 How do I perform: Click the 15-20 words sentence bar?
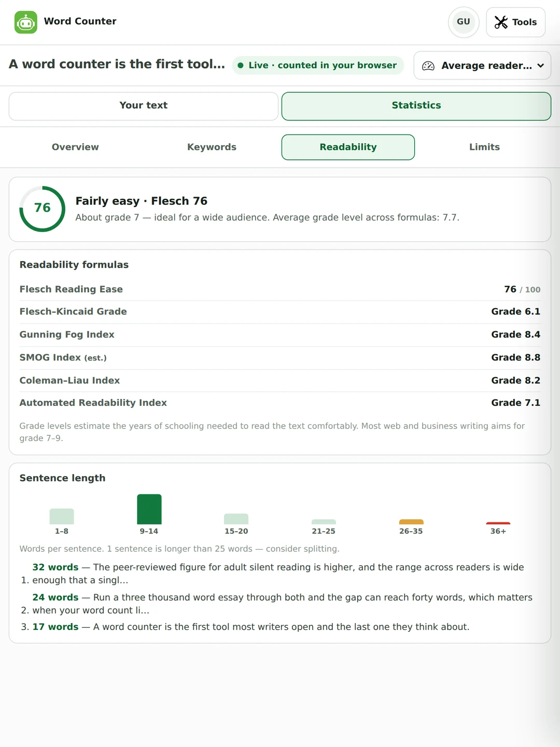[236, 519]
